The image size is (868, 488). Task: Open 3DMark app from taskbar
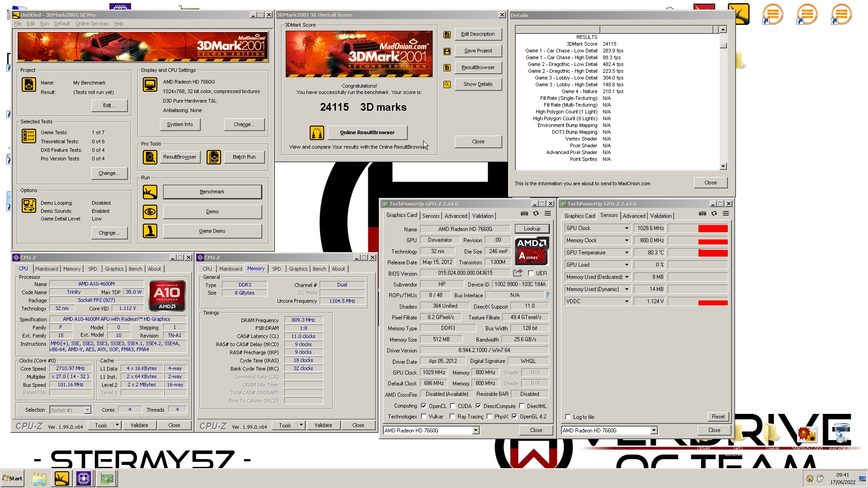coord(62,479)
